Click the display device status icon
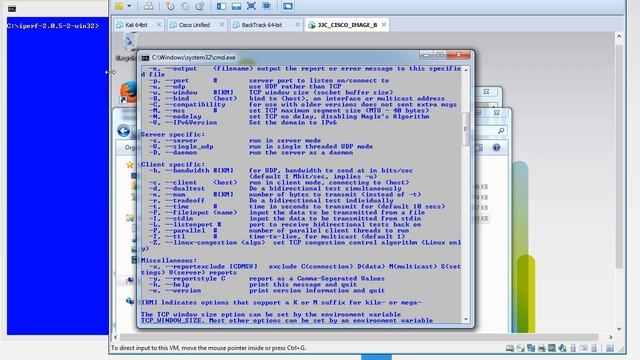 pyautogui.click(x=552, y=348)
